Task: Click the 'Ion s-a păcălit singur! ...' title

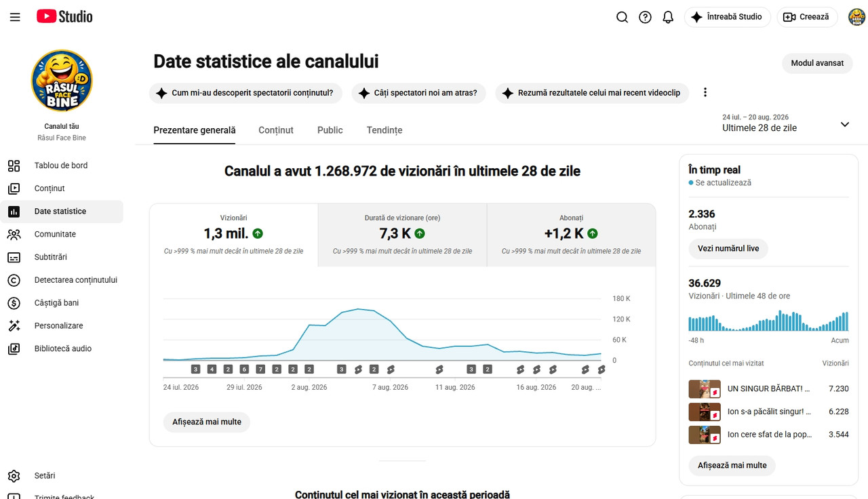Action: click(770, 412)
